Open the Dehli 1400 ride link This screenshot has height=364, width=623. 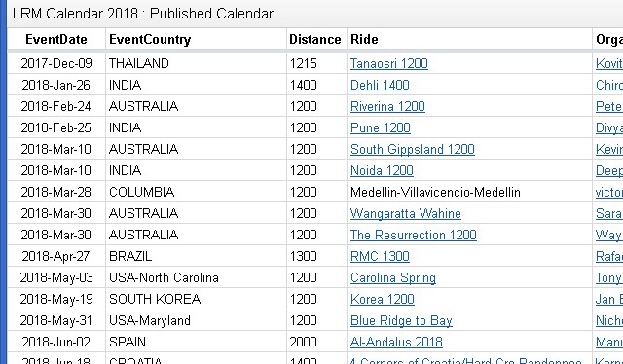pyautogui.click(x=380, y=85)
